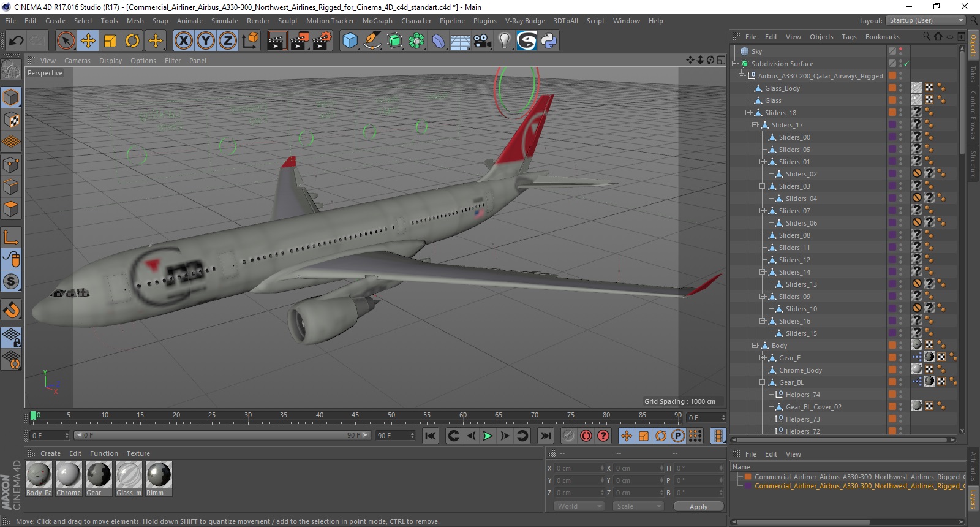Click the Enable Axis L icon
The image size is (980, 527).
(x=11, y=237)
